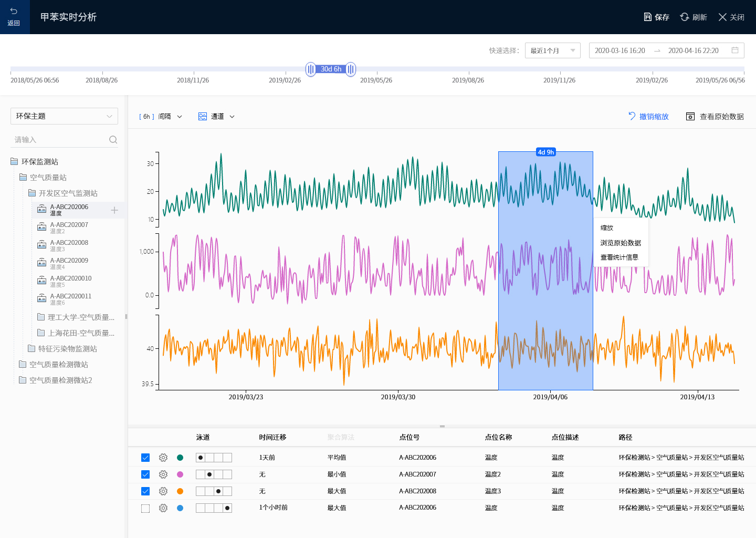756x538 pixels.
Task: Expand the 上海花田-空气质量 tree node
Action: [76, 333]
